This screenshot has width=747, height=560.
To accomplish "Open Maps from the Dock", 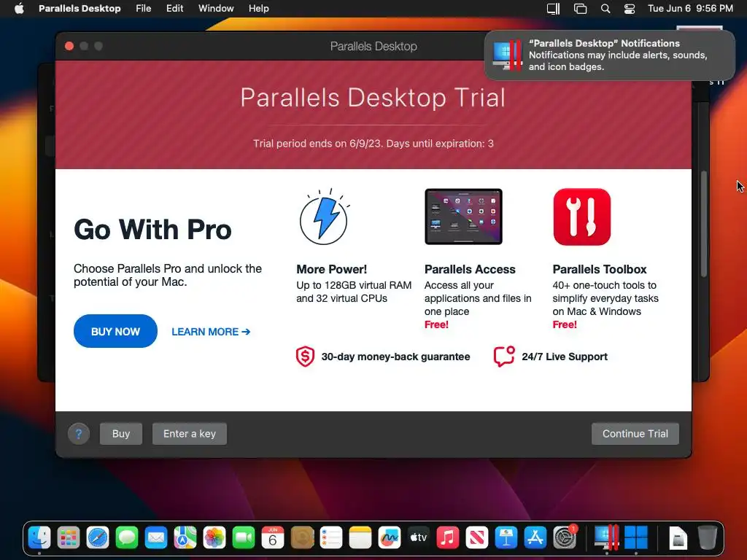I will coord(185,538).
